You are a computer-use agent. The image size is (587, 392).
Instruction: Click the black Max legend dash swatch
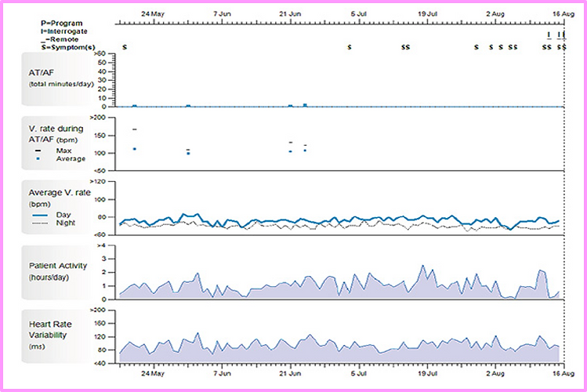click(x=38, y=151)
